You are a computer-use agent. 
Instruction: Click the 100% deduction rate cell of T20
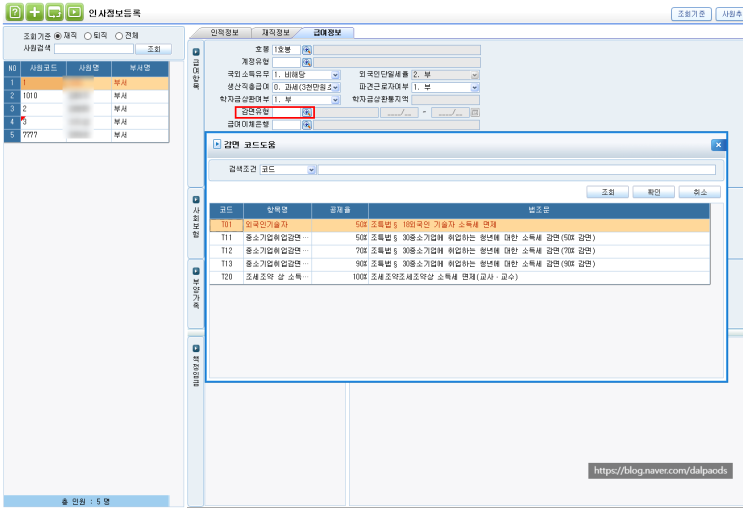(x=340, y=277)
